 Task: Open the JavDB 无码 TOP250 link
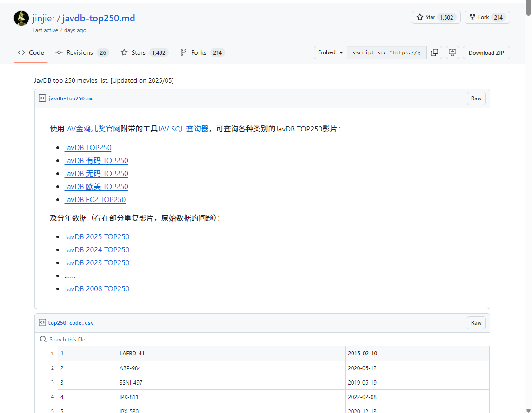click(96, 174)
